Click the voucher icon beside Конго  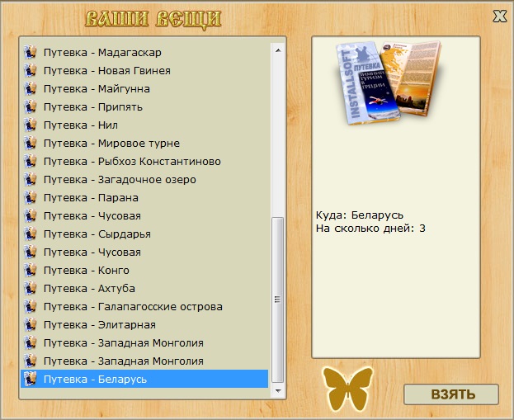[x=31, y=270]
